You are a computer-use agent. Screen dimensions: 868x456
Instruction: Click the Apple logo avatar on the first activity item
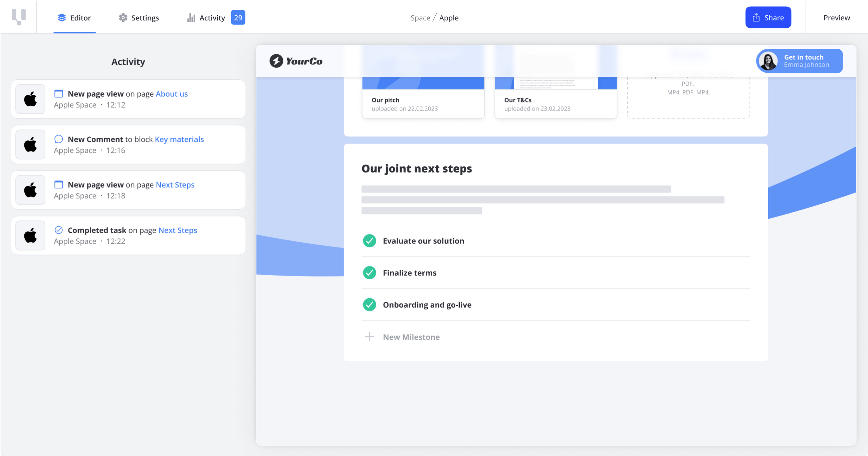tap(30, 99)
